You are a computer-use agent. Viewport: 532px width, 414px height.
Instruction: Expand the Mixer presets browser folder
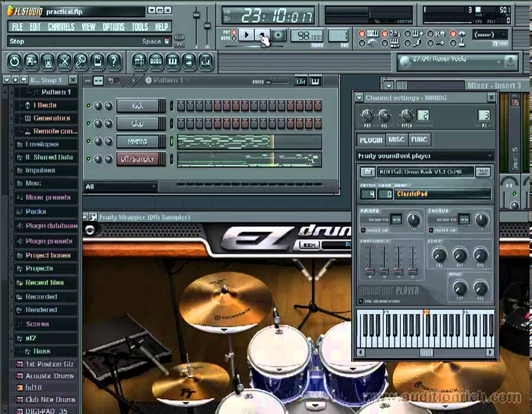click(48, 197)
